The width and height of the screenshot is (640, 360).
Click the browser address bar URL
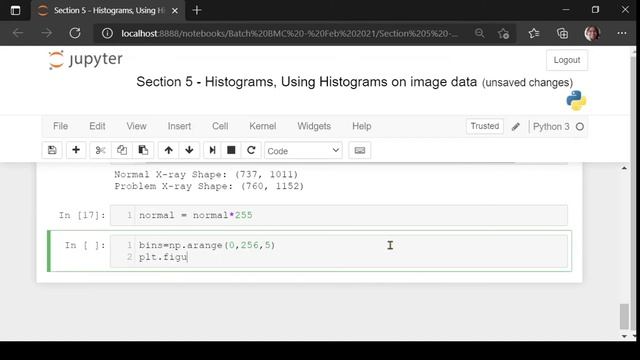click(290, 33)
